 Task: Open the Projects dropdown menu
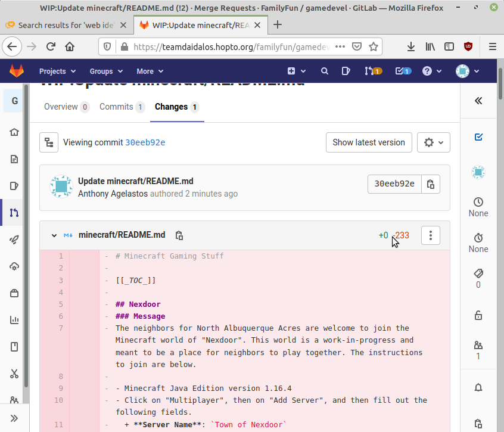point(57,72)
